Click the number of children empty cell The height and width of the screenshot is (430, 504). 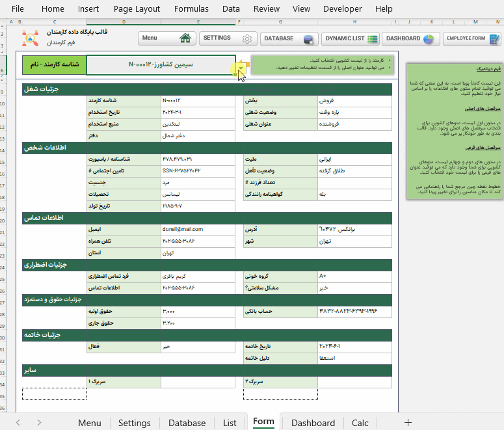click(x=354, y=183)
